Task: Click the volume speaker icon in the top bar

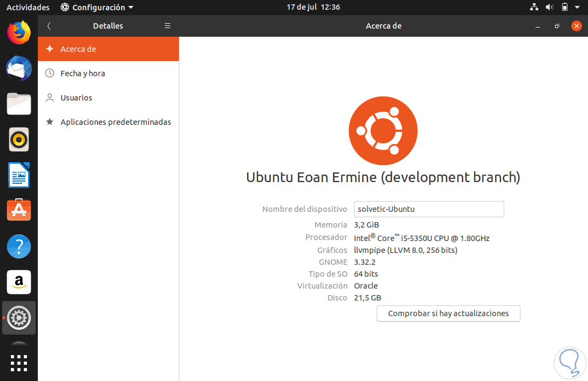Action: point(550,7)
